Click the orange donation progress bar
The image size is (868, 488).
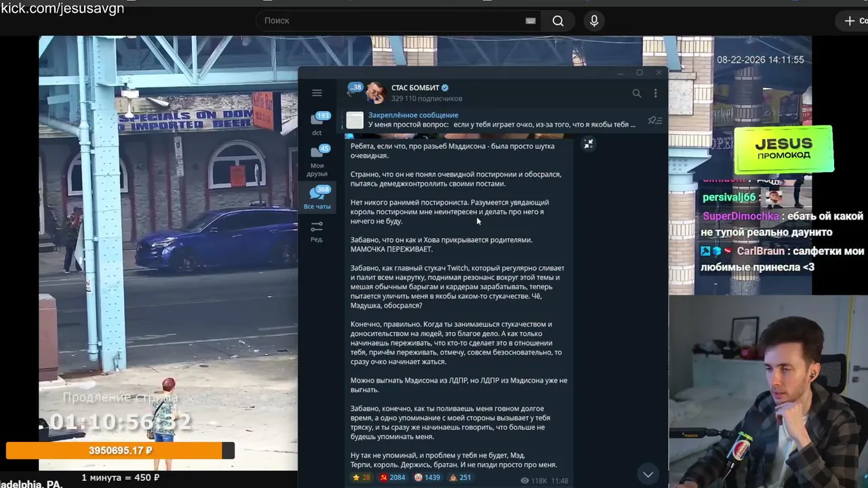[120, 451]
